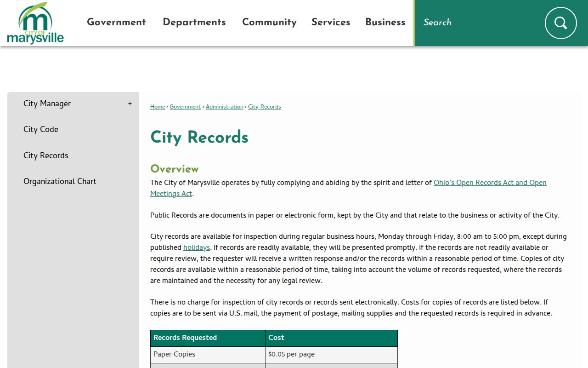Click the Government breadcrumb link

click(185, 107)
